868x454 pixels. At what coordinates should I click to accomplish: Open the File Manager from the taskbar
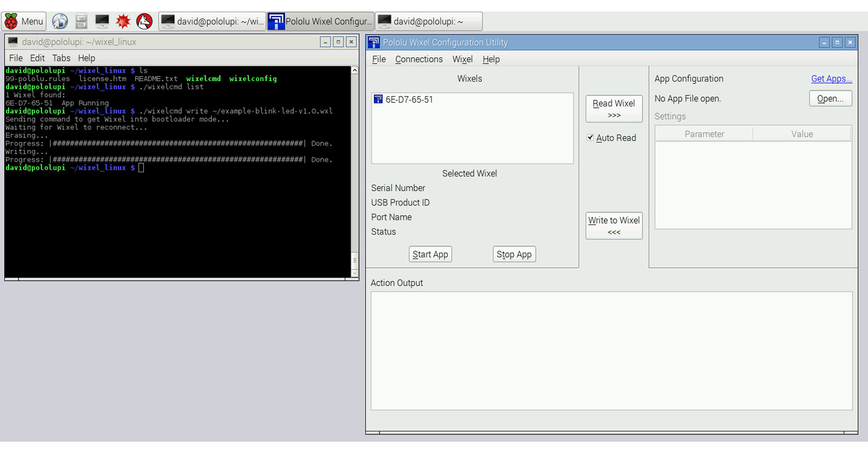pyautogui.click(x=80, y=21)
